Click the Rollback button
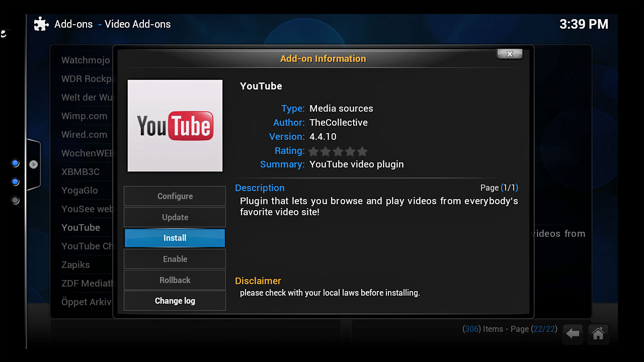Screen dimensions: 644x362 coord(175,280)
